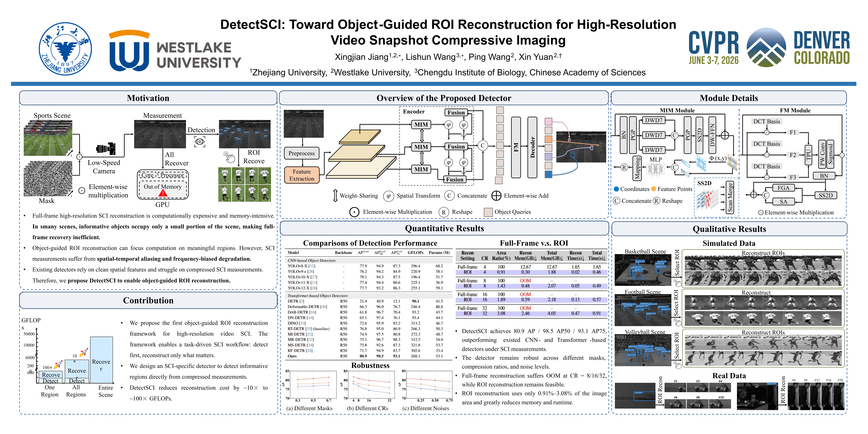This screenshot has height=434, width=868.
Task: Click the Denver mountain circle logo
Action: click(x=766, y=47)
